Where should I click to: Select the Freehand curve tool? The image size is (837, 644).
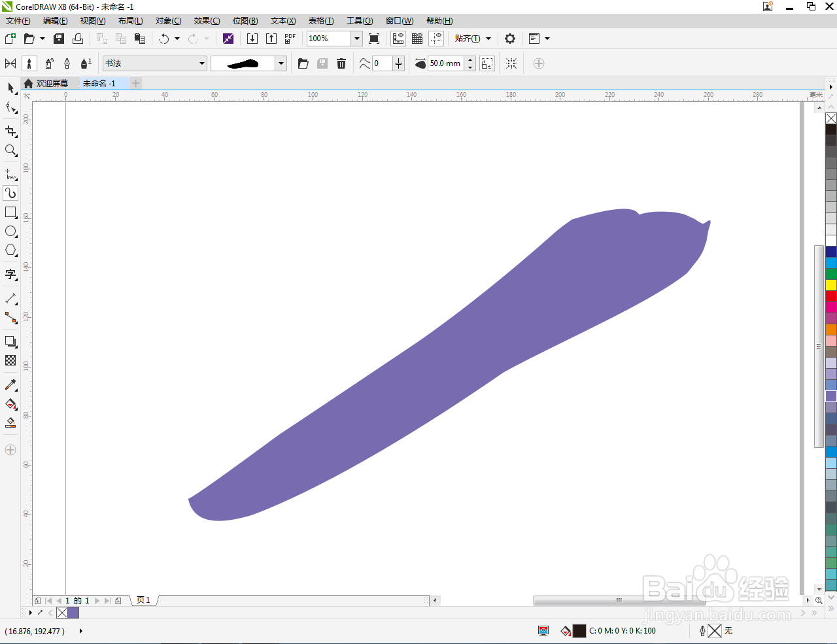click(10, 174)
